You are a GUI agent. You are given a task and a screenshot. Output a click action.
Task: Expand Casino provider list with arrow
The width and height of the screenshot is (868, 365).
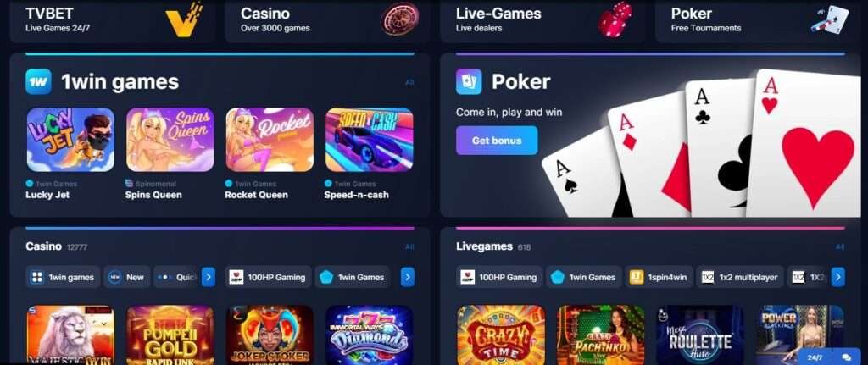[x=408, y=277]
